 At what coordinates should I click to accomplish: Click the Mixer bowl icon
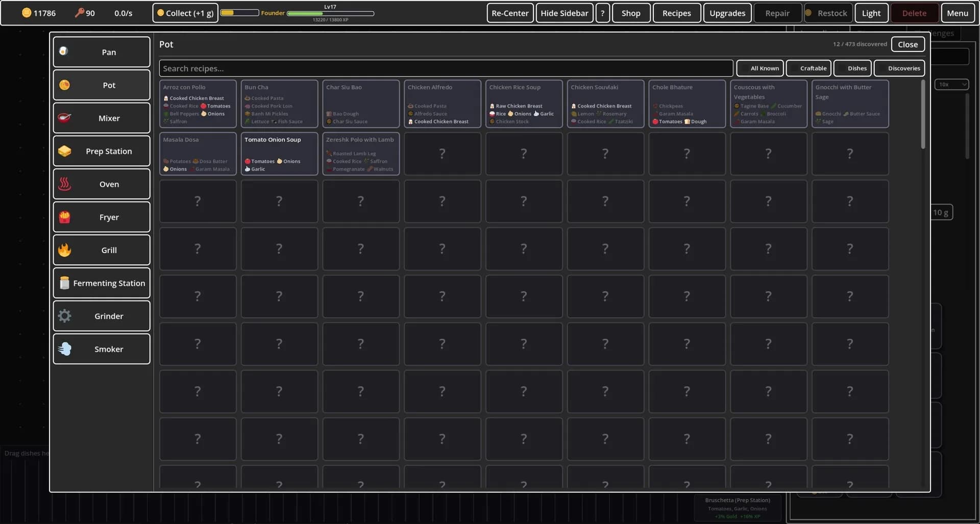coord(64,118)
